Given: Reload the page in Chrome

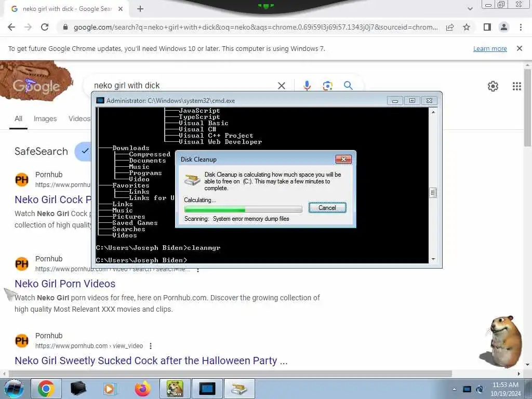Looking at the screenshot, I should click(x=45, y=27).
